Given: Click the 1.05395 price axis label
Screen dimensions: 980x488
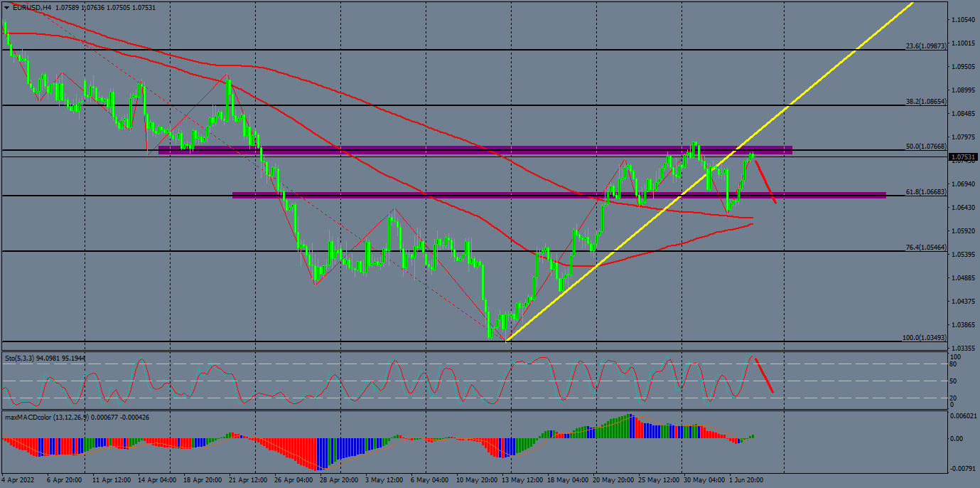Looking at the screenshot, I should (964, 255).
